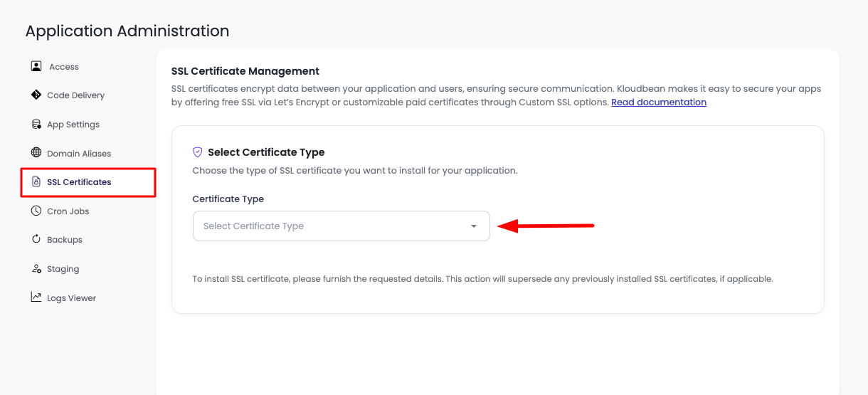Click the Certificate Type field label
This screenshot has height=395, width=868.
228,199
